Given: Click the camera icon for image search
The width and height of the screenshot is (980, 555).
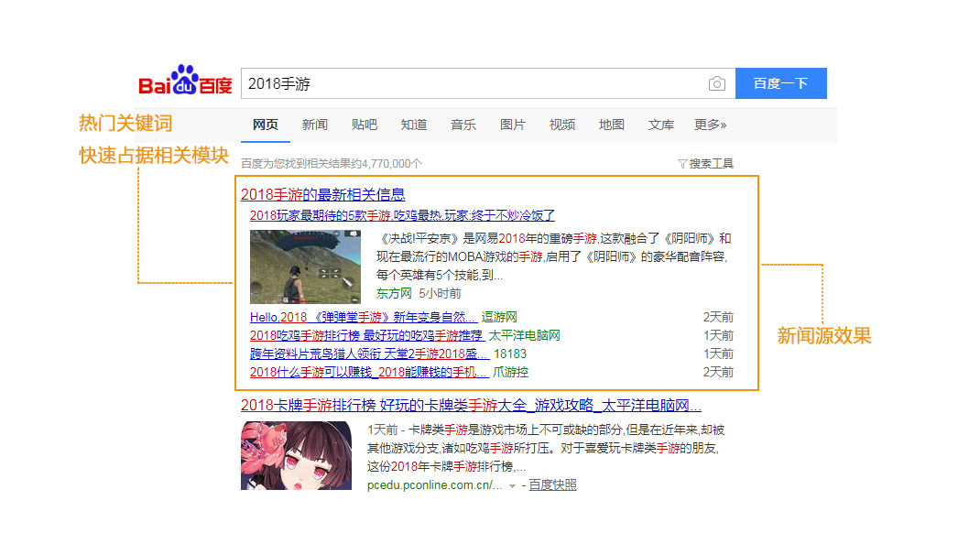Looking at the screenshot, I should click(x=717, y=82).
